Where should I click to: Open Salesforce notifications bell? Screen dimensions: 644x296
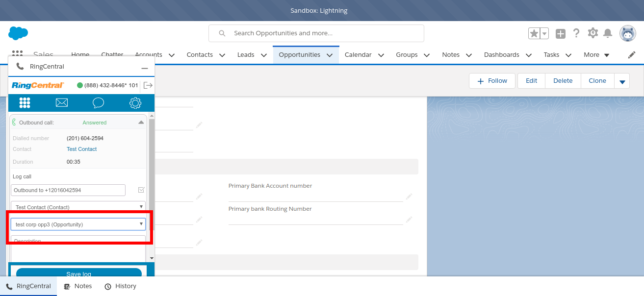pyautogui.click(x=608, y=33)
